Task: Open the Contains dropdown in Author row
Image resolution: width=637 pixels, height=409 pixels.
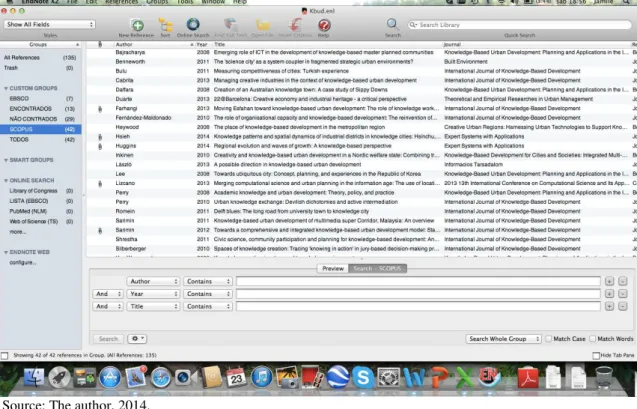Action: 208,281
